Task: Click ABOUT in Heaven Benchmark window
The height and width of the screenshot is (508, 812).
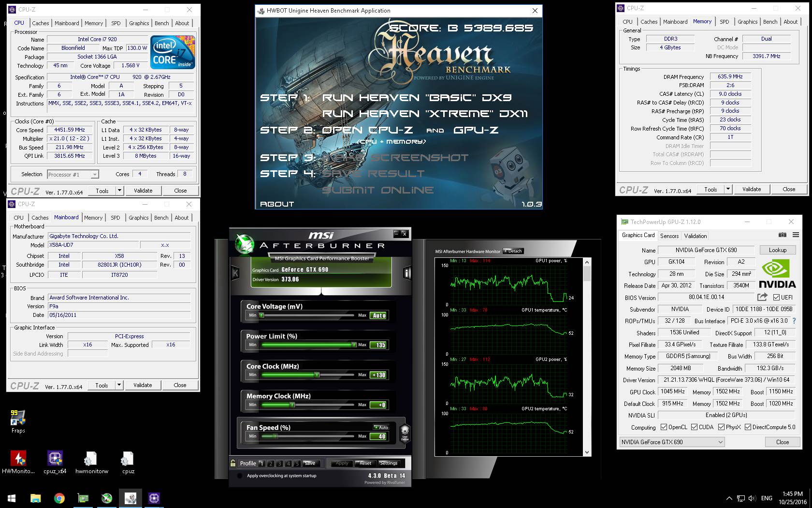Action: click(x=277, y=204)
